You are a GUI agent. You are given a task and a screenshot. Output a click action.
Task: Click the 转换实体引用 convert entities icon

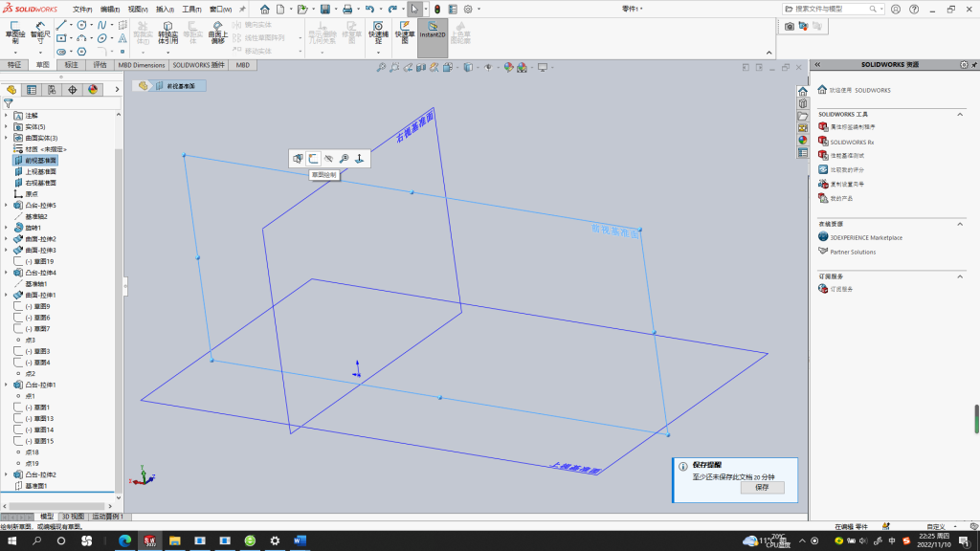(167, 33)
